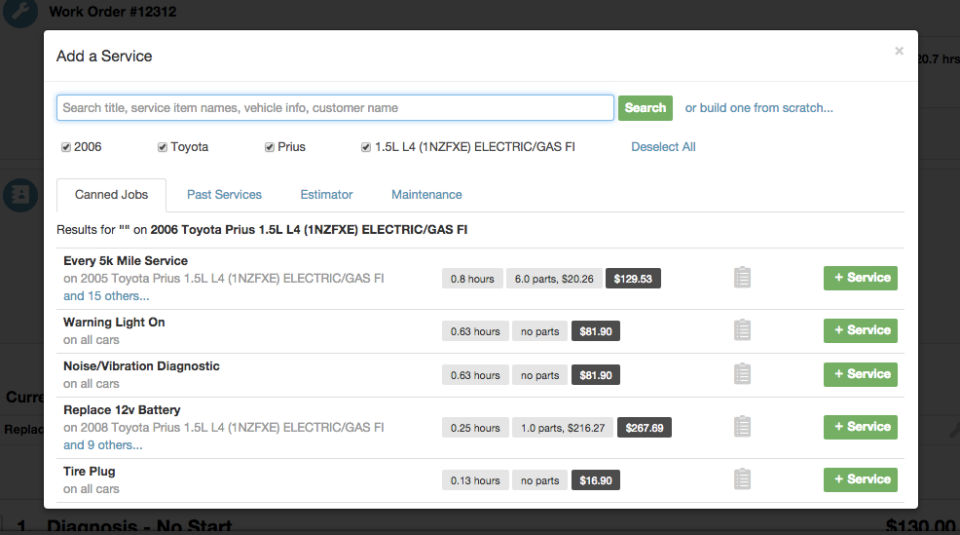Click the wrench icon beside Work Order
This screenshot has height=535, width=960.
pyautogui.click(x=20, y=11)
